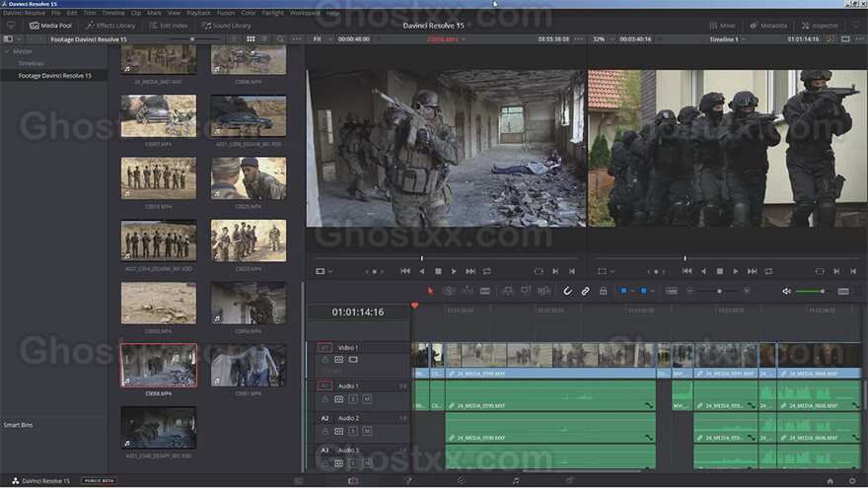Viewport: 868px width, 488px height.
Task: Mute the Audio 1 track
Action: pos(367,399)
